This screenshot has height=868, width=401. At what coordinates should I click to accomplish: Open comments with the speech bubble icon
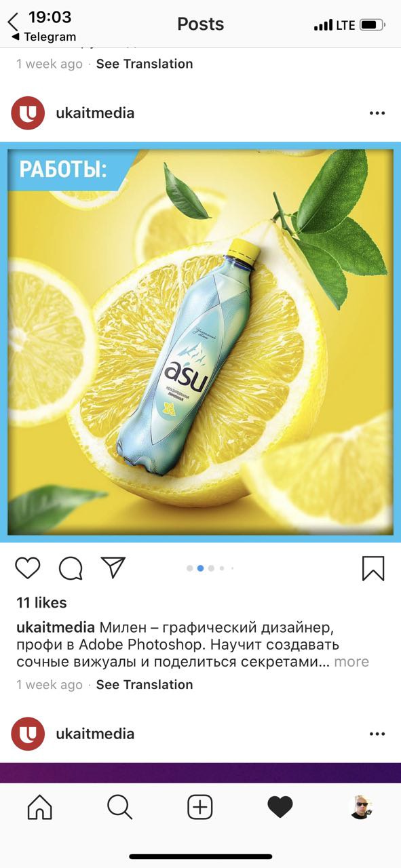click(71, 568)
